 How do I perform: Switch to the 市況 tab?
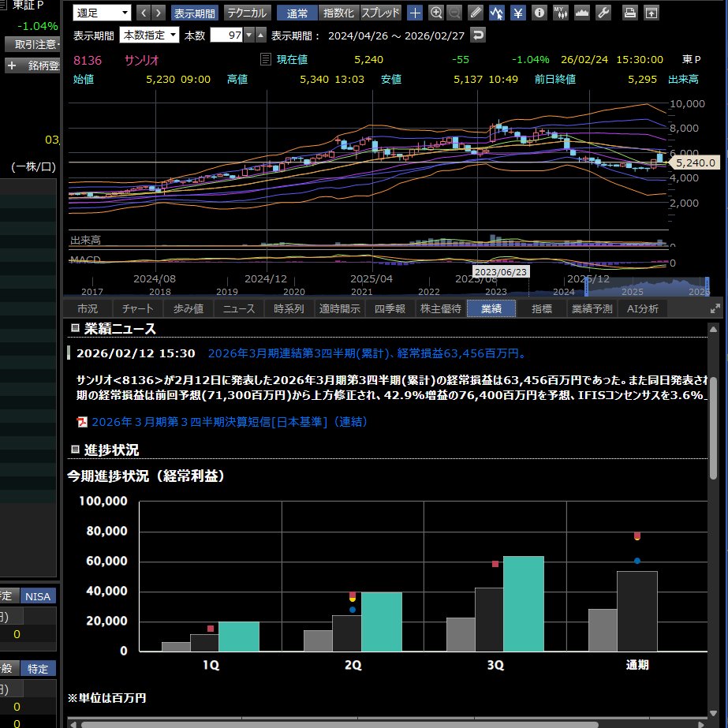click(x=88, y=308)
